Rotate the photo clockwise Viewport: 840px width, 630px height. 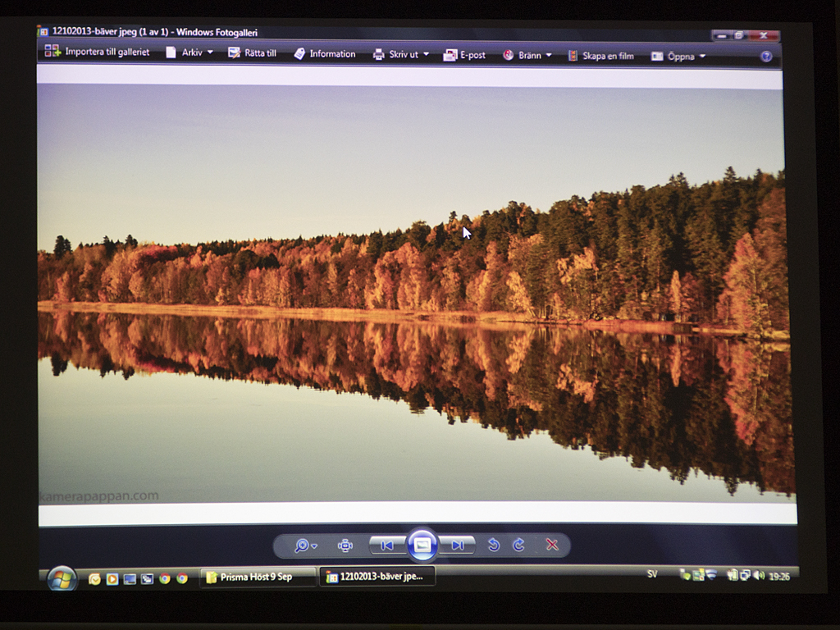click(518, 546)
